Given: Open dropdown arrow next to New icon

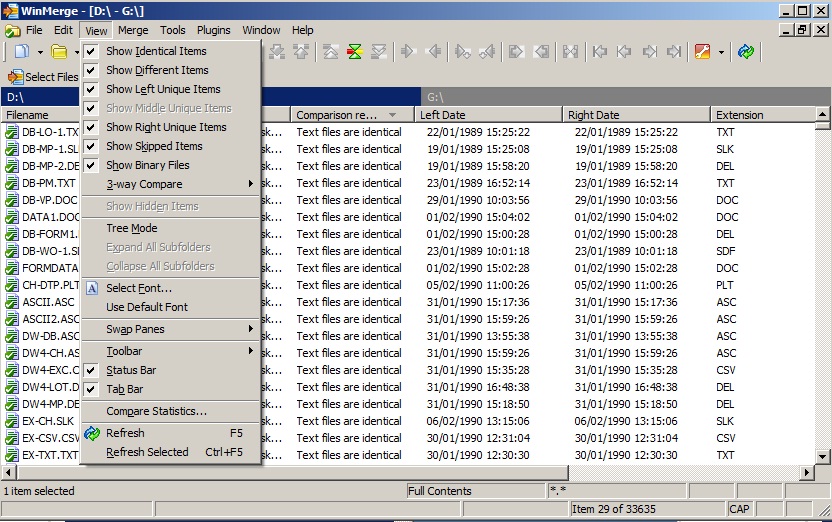Looking at the screenshot, I should (x=40, y=52).
